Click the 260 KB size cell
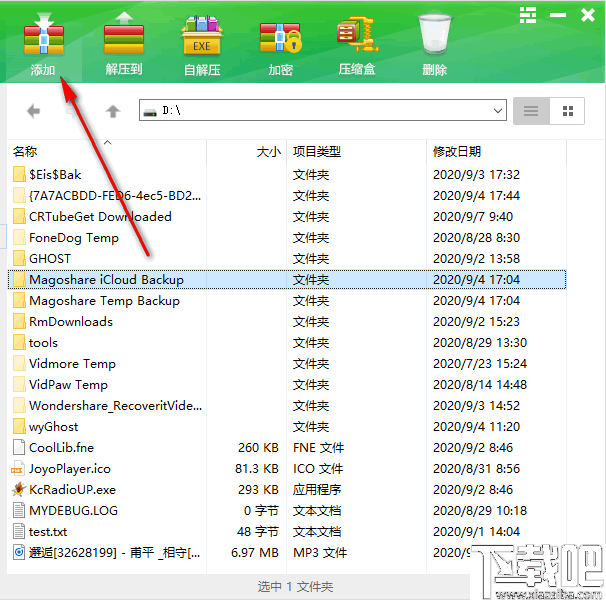Viewport: 606px width, 600px height. click(x=258, y=448)
